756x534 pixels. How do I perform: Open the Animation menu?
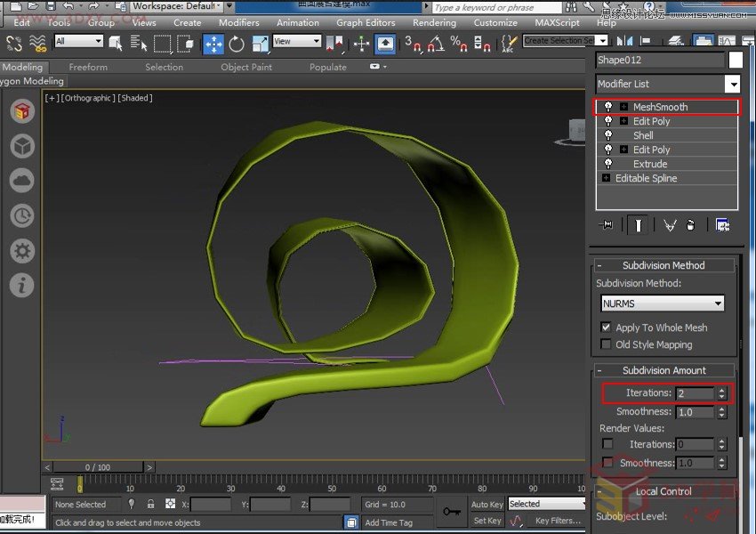(x=297, y=22)
